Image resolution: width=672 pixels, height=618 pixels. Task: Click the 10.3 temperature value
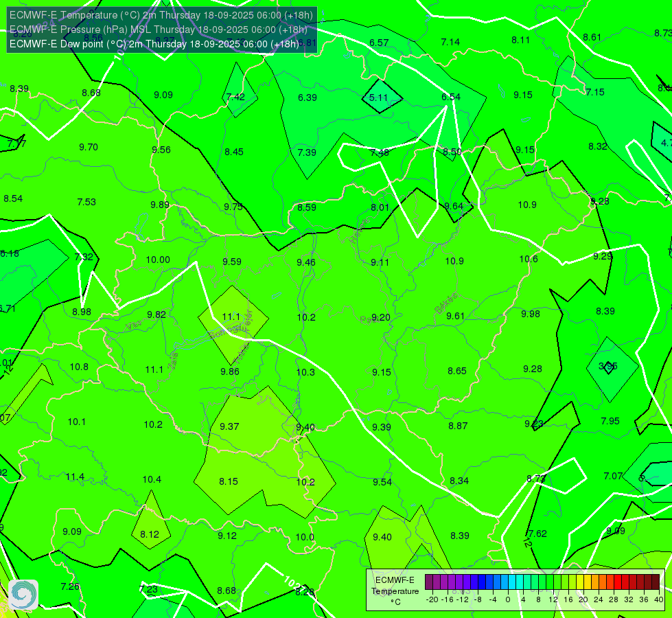click(305, 371)
